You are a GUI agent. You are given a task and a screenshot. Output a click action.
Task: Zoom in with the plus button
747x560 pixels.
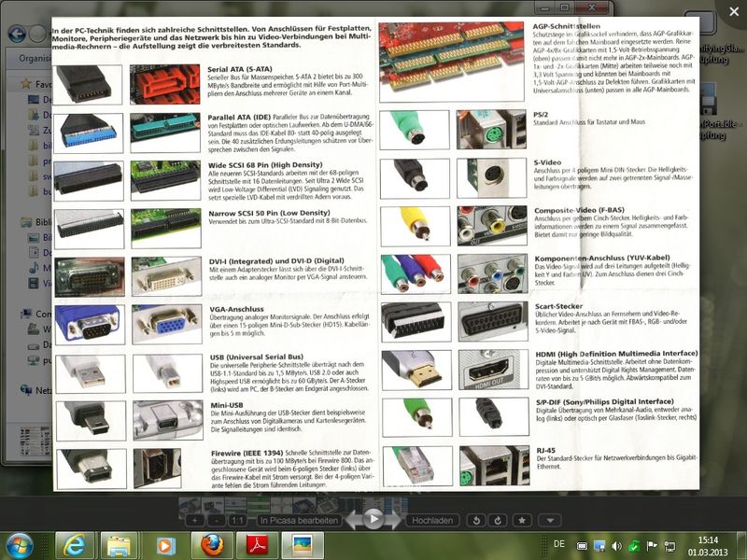(194, 521)
